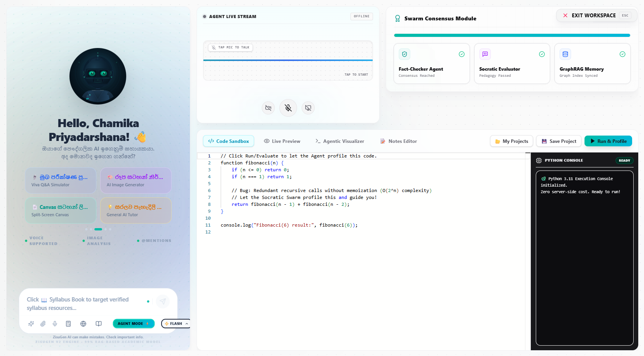Click the GraphRAG Memory green checkmark

pos(623,54)
